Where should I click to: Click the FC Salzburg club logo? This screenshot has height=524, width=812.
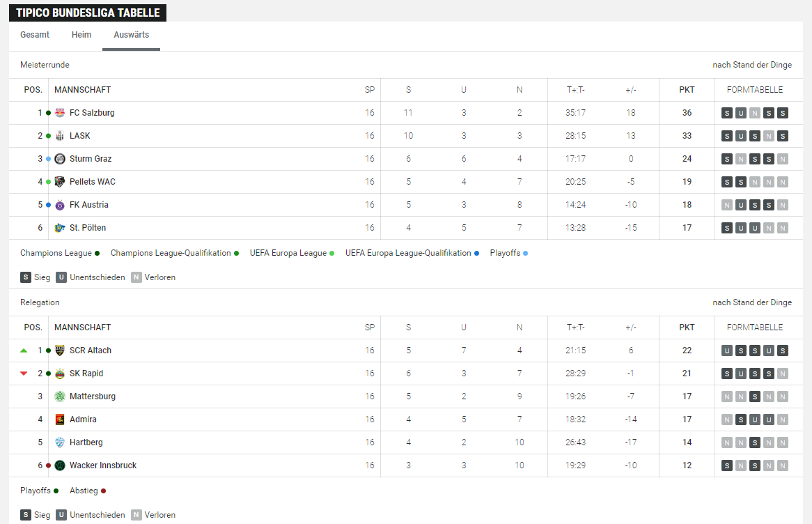click(60, 112)
